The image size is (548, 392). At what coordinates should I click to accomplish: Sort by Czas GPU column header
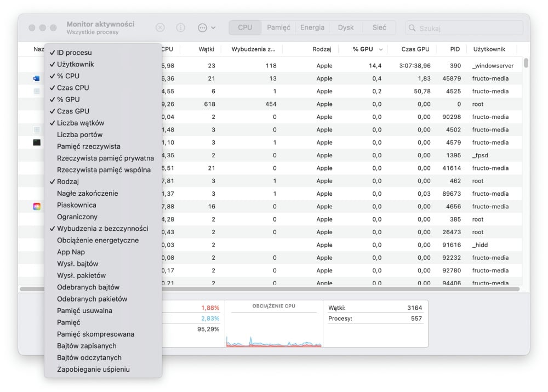pos(415,49)
